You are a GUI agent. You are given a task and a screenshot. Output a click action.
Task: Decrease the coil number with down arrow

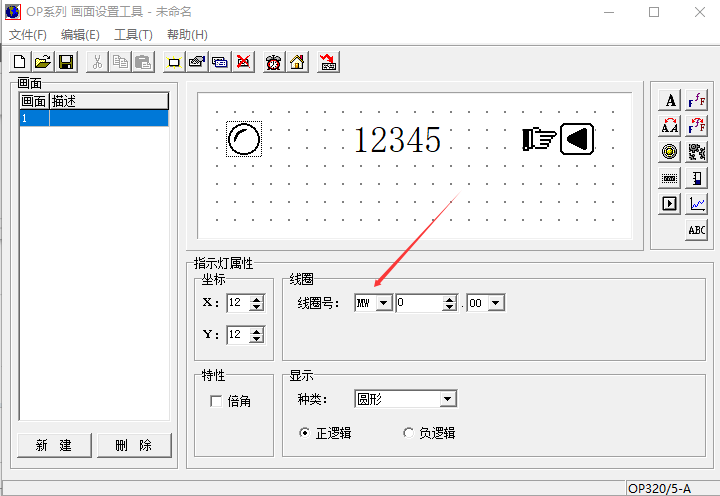click(x=450, y=307)
